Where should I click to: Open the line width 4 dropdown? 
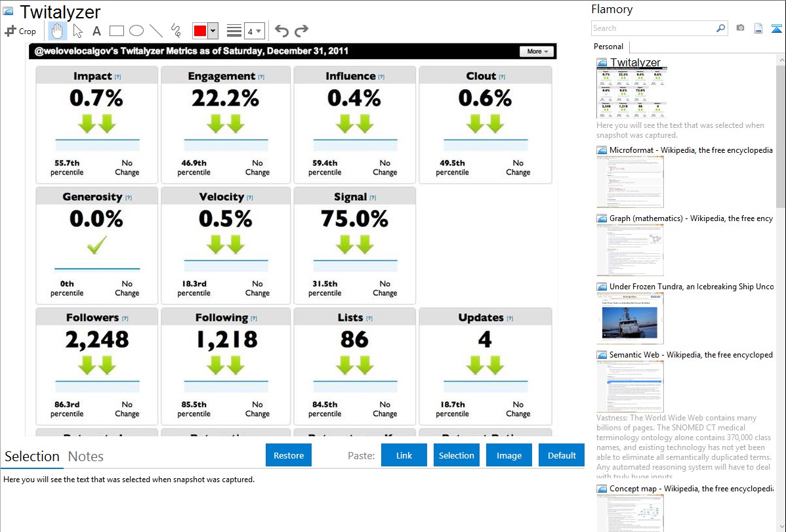pyautogui.click(x=254, y=31)
